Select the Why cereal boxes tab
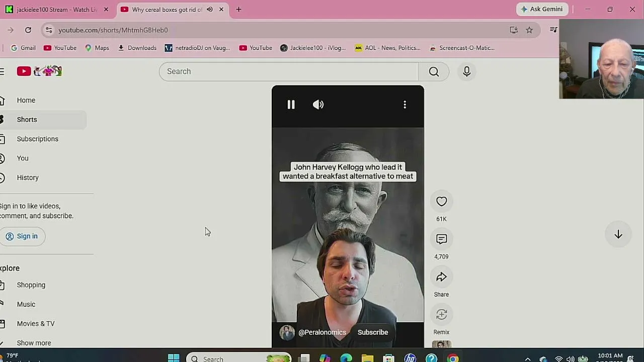 pyautogui.click(x=166, y=10)
